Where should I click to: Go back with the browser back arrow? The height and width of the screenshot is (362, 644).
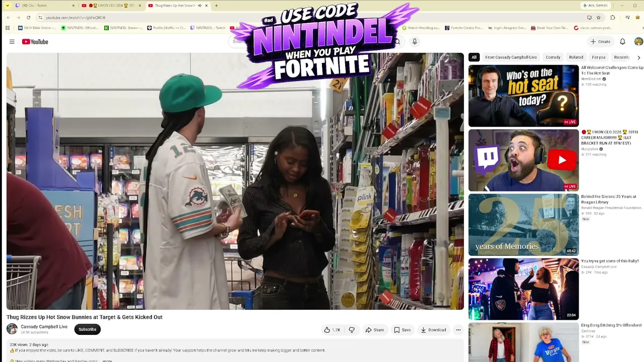tap(8, 18)
